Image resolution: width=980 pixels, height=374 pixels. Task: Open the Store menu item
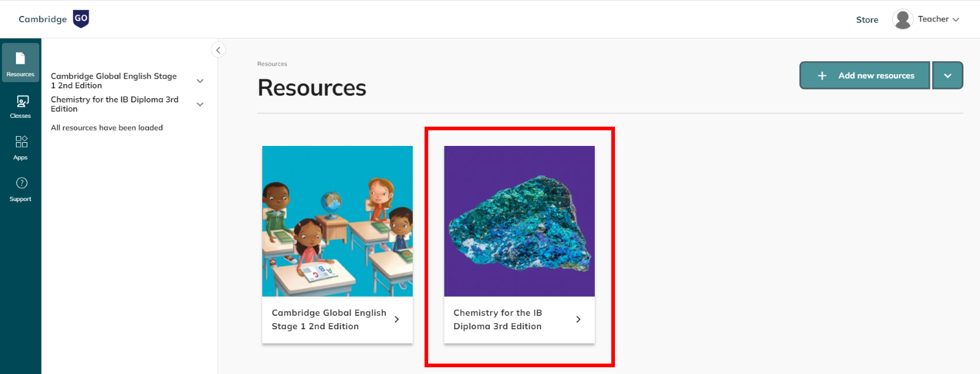[x=866, y=19]
